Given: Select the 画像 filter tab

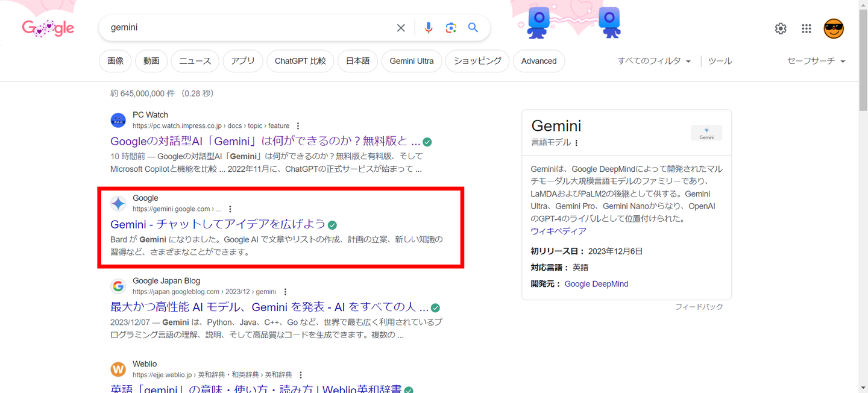Looking at the screenshot, I should point(115,61).
